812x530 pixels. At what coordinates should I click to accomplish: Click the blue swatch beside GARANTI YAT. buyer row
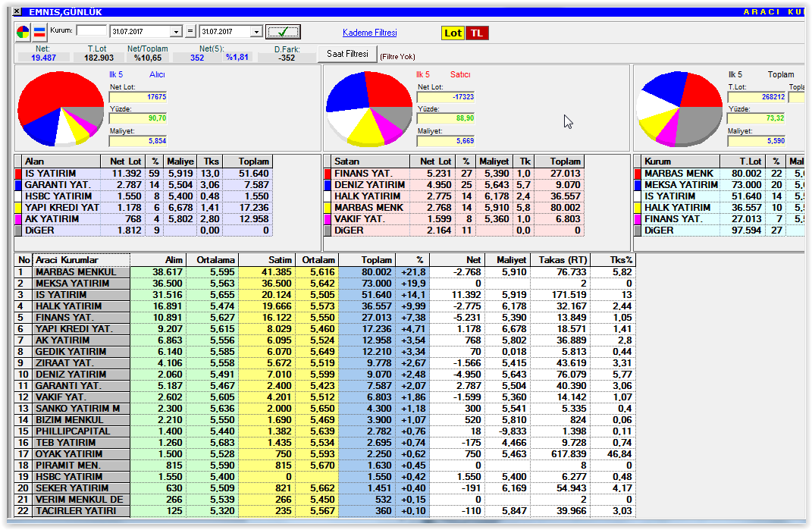pos(19,185)
